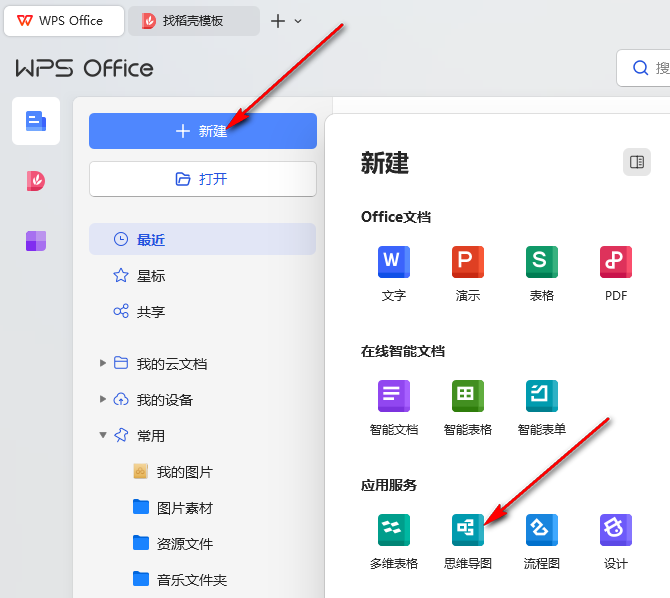Launch 设计 design service

click(x=615, y=542)
